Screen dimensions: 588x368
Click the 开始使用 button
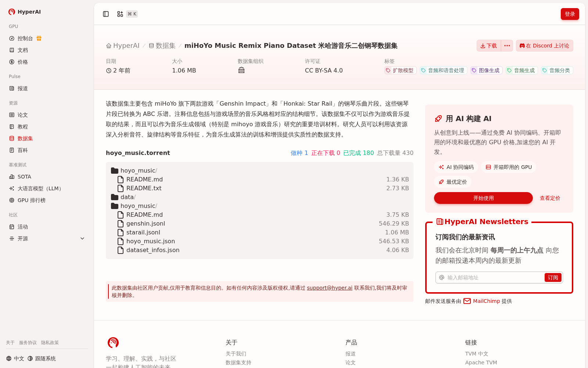pyautogui.click(x=483, y=198)
